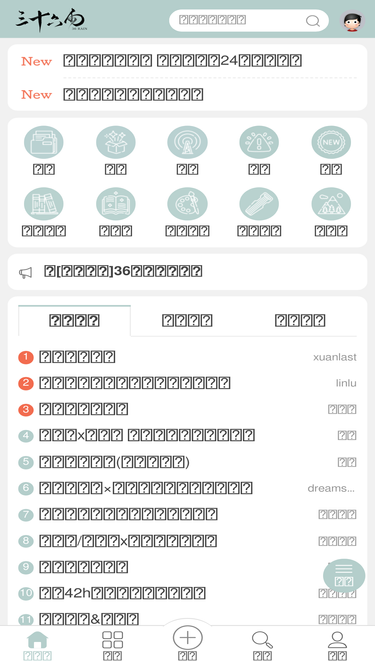Switch to the middle ranking list tab
Image resolution: width=375 pixels, height=667 pixels.
point(187,320)
